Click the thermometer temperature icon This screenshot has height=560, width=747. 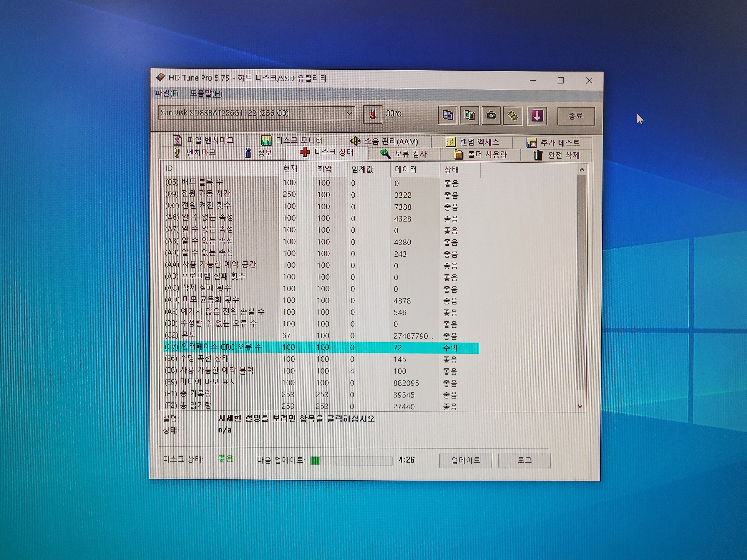tap(373, 114)
